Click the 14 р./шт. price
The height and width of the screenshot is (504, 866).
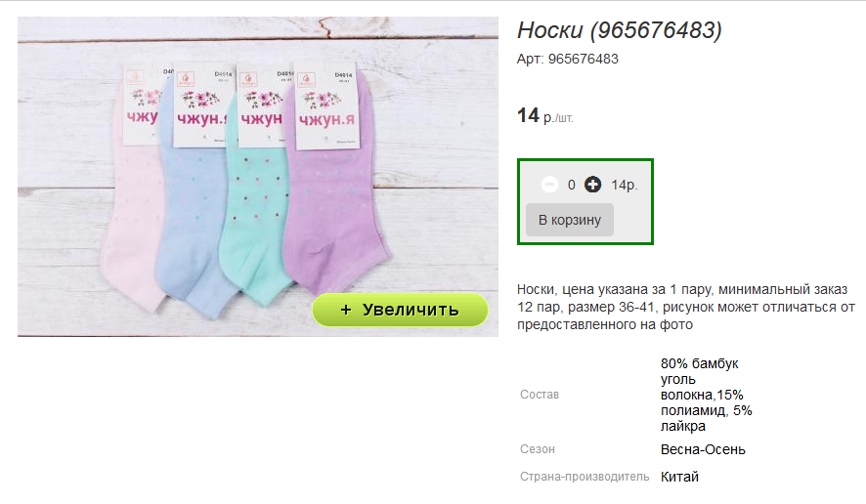tap(544, 116)
